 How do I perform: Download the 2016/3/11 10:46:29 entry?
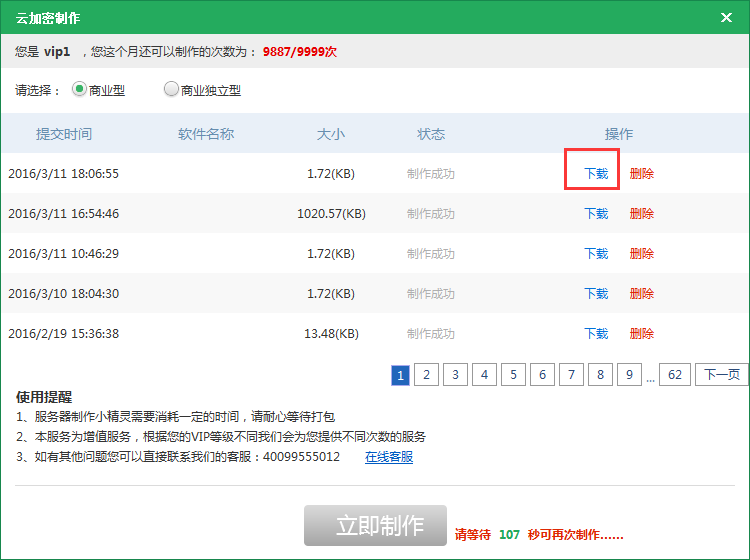[596, 253]
